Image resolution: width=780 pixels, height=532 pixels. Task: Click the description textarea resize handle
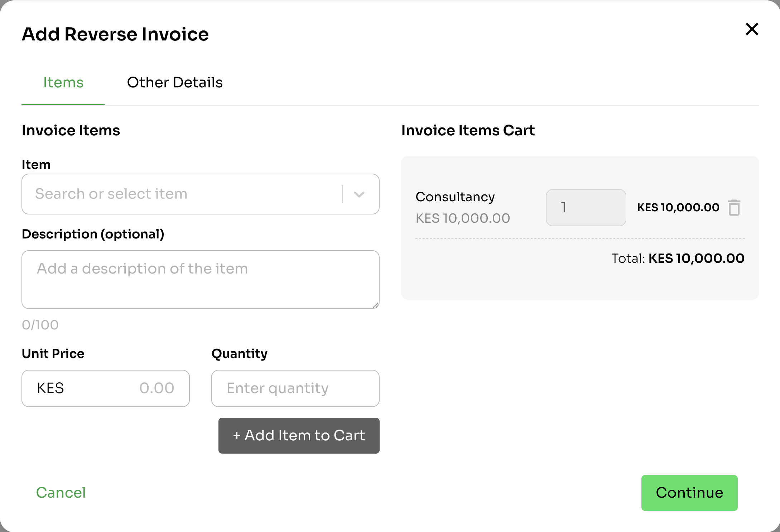pyautogui.click(x=375, y=305)
